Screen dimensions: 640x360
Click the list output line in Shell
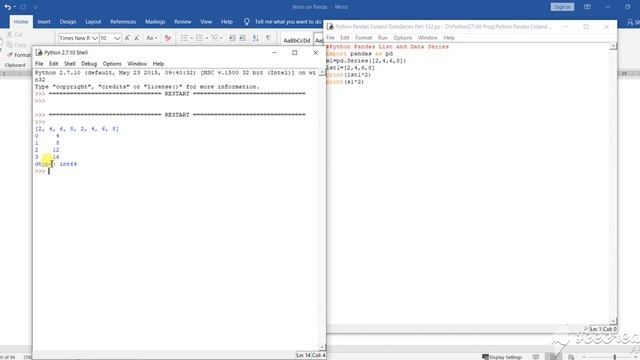(x=77, y=129)
